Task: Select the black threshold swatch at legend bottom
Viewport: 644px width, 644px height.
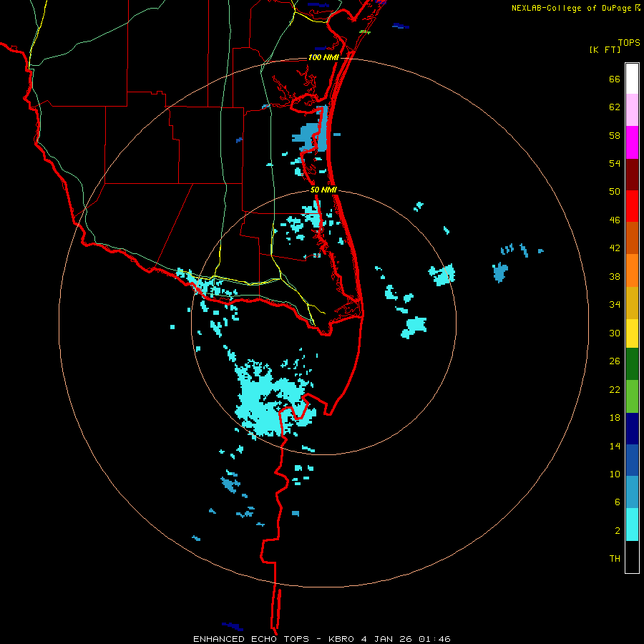Action: 632,557
